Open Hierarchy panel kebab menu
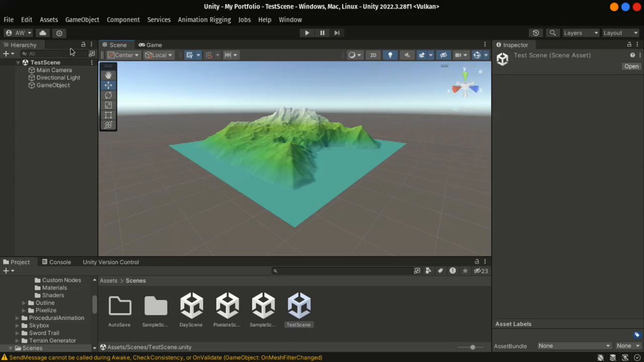 pos(92,45)
